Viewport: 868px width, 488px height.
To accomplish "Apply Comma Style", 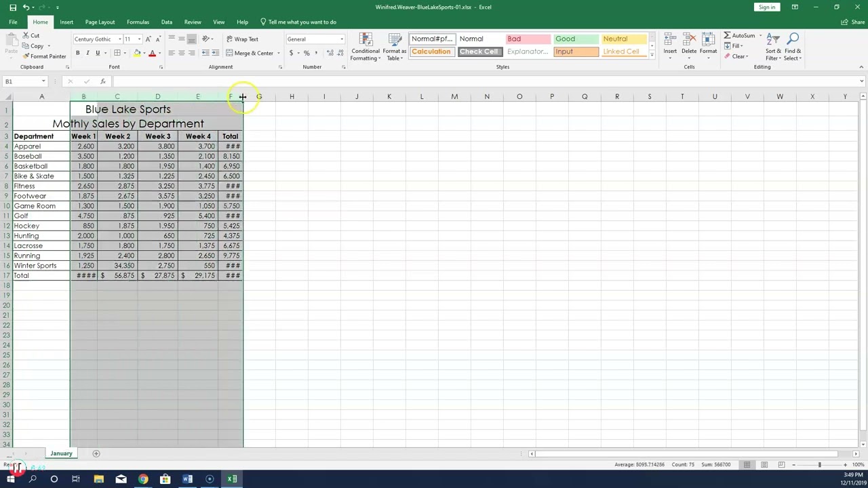I will [x=316, y=53].
